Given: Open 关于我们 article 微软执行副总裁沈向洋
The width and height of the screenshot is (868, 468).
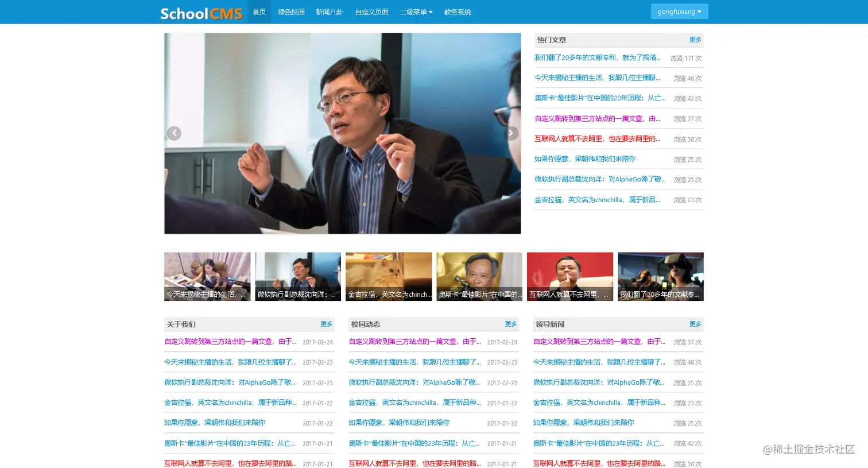Looking at the screenshot, I should 230,382.
